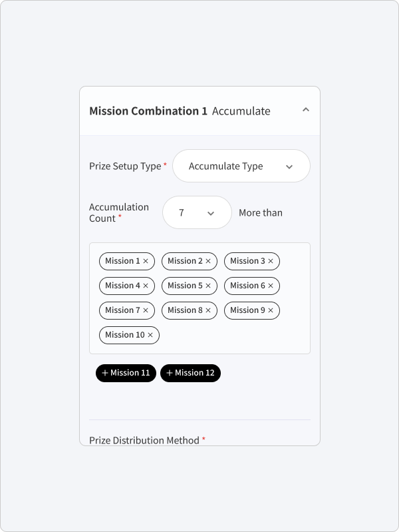Add Mission 12 to the combination
Image resolution: width=399 pixels, height=532 pixels.
coord(190,373)
